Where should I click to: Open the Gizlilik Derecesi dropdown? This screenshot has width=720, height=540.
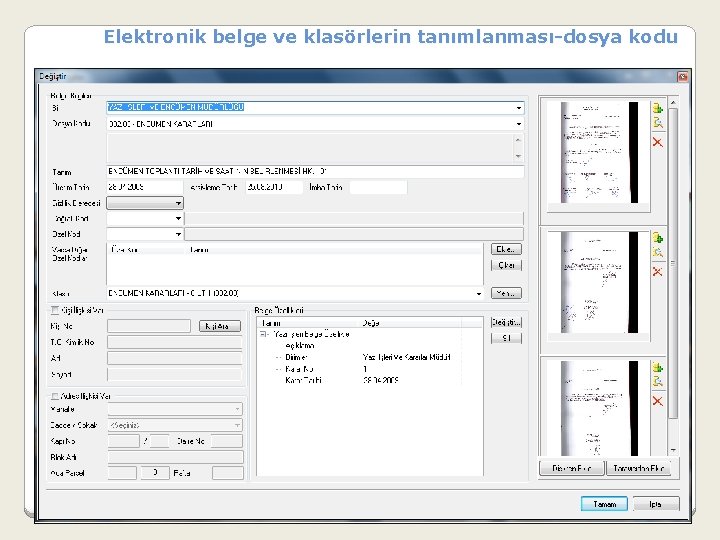click(x=178, y=203)
